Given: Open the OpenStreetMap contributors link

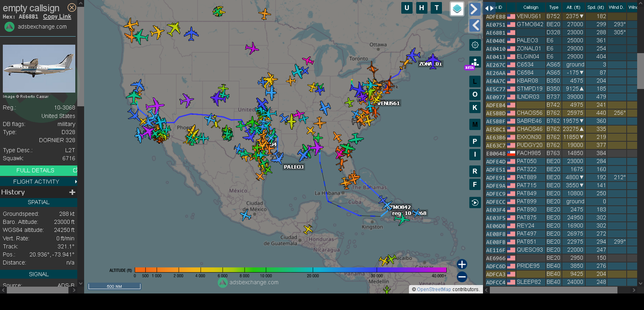Looking at the screenshot, I should tap(434, 289).
